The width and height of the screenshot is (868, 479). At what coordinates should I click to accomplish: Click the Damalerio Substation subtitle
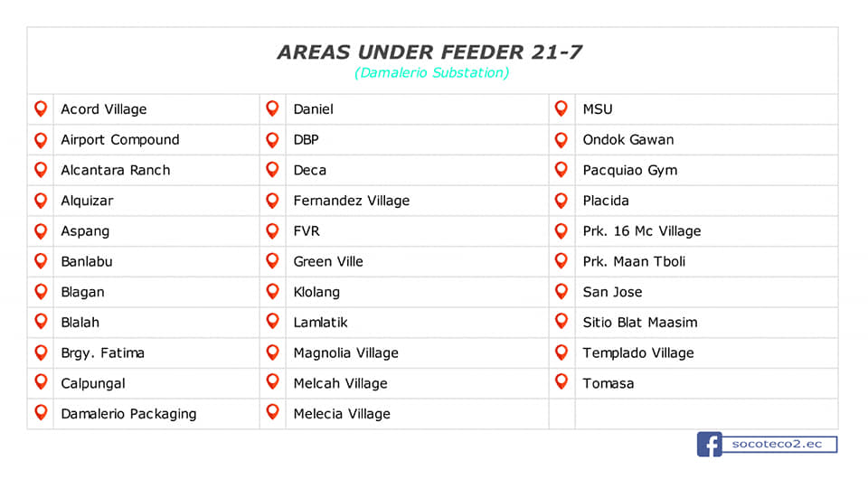click(432, 72)
